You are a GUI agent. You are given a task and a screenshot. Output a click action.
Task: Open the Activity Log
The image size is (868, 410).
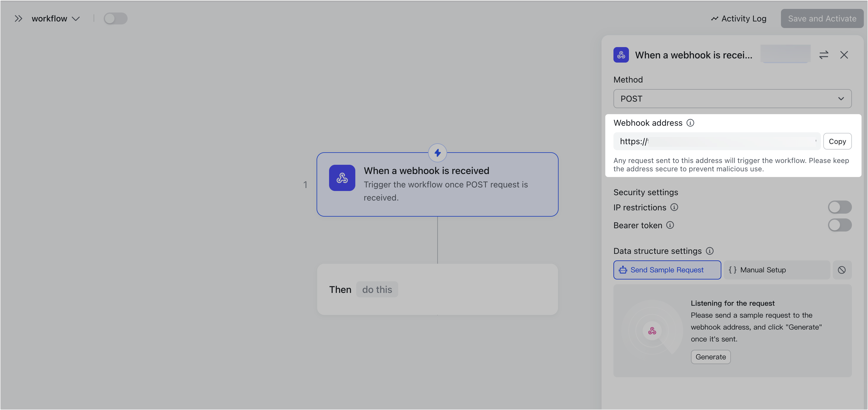[x=739, y=18]
